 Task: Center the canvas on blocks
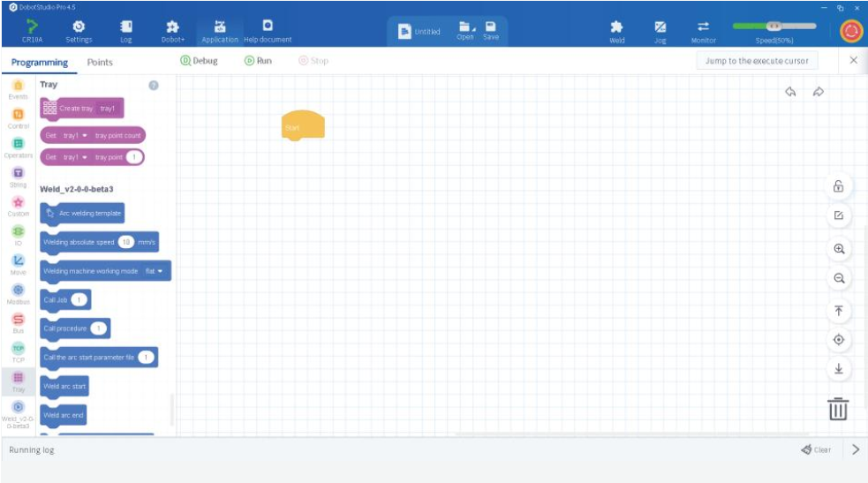pos(839,340)
